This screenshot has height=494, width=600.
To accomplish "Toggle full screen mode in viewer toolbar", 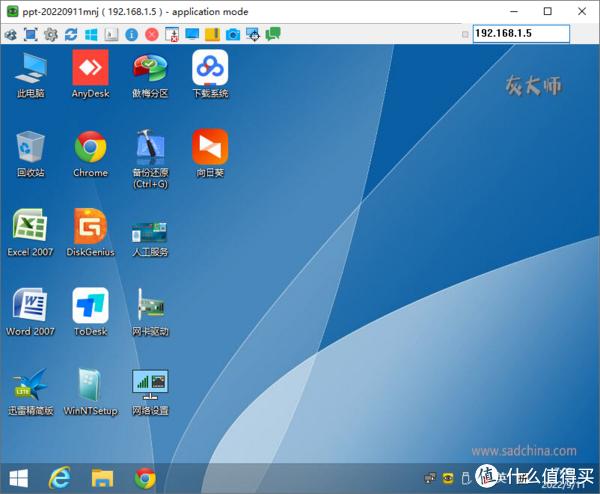I will point(31,35).
